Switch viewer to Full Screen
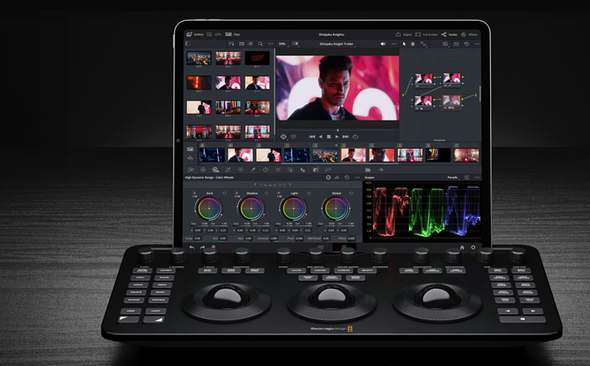Image resolution: width=590 pixels, height=366 pixels. (426, 34)
